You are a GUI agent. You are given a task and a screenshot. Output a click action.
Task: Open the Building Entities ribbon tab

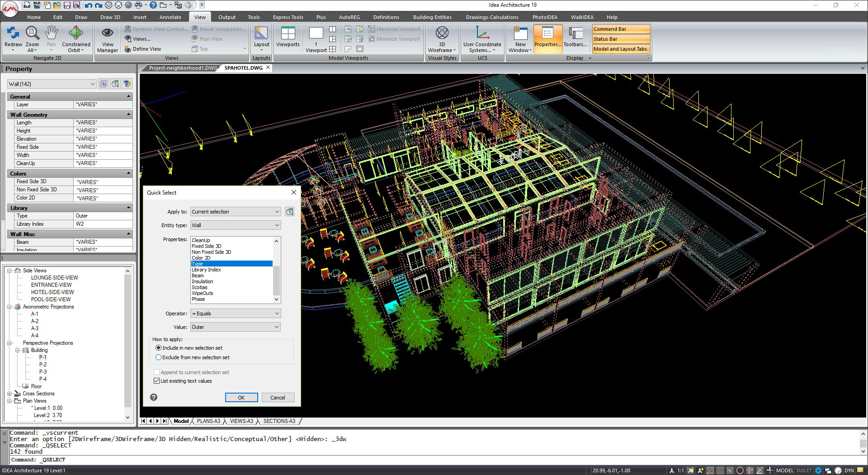432,17
